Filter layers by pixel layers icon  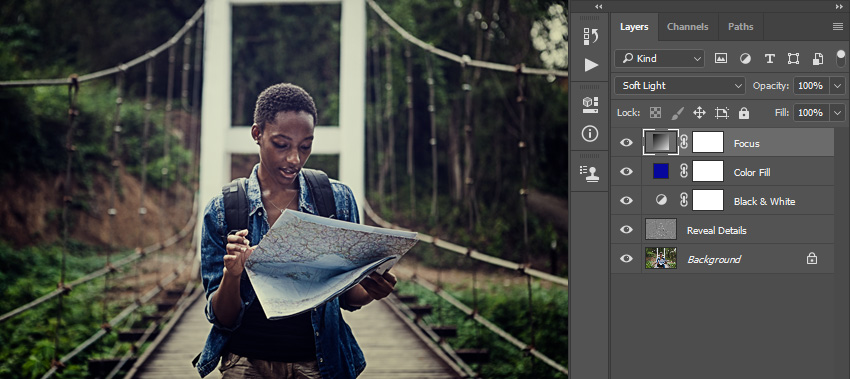(x=720, y=59)
